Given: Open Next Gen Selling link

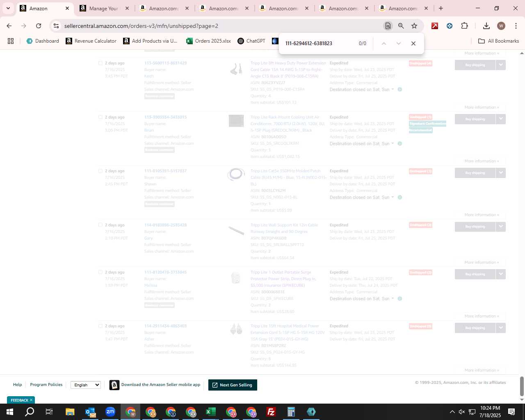Looking at the screenshot, I should tap(233, 385).
